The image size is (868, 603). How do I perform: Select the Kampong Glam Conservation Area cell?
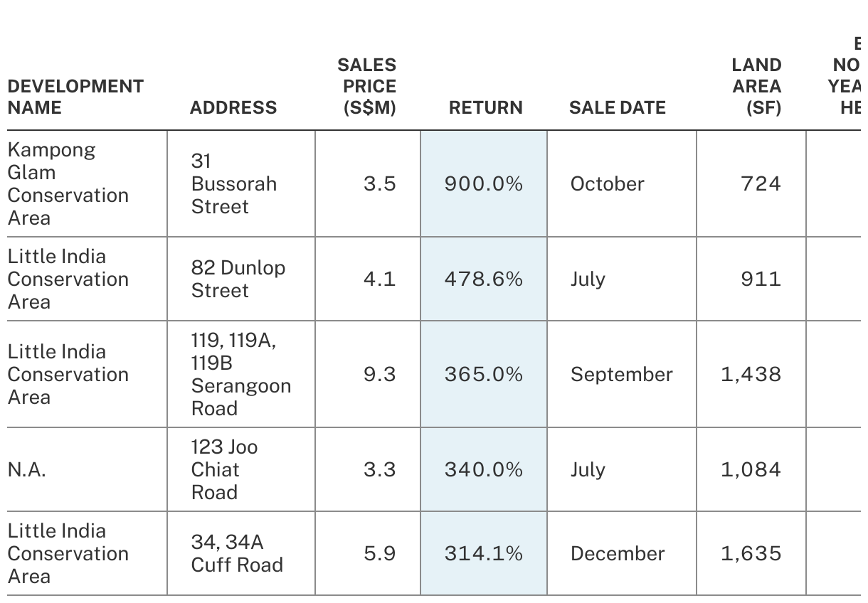point(68,183)
